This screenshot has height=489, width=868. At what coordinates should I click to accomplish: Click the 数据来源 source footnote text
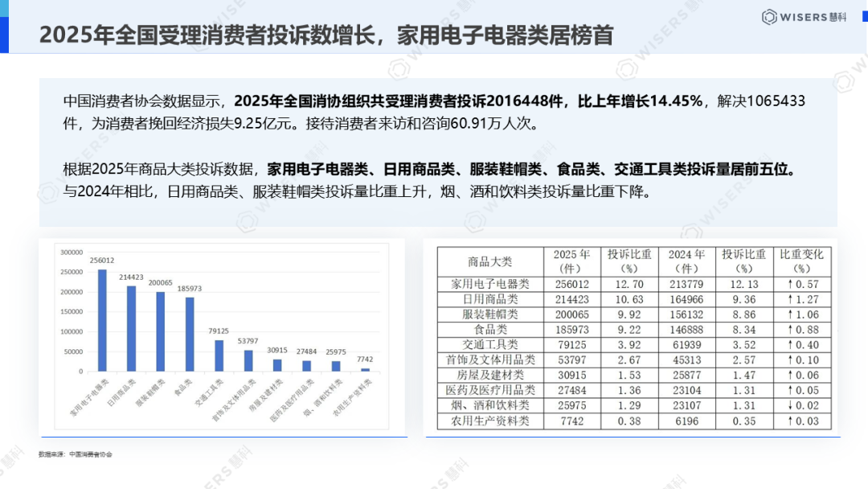pos(76,454)
